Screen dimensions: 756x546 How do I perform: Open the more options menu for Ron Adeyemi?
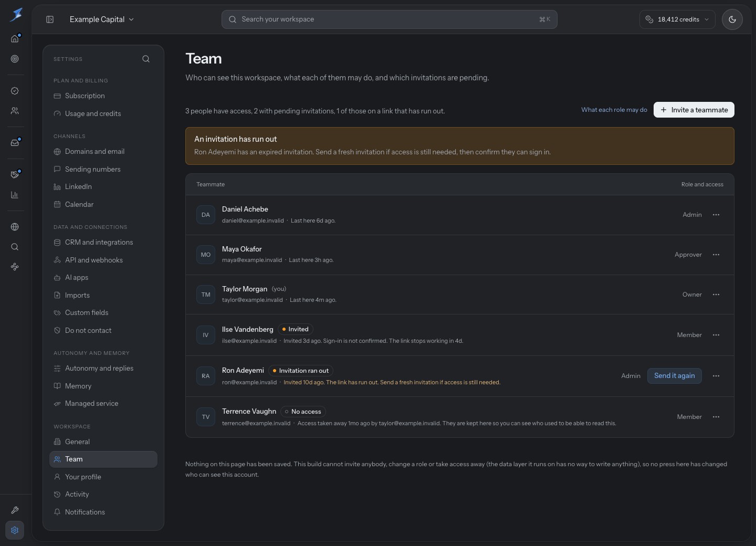(716, 376)
